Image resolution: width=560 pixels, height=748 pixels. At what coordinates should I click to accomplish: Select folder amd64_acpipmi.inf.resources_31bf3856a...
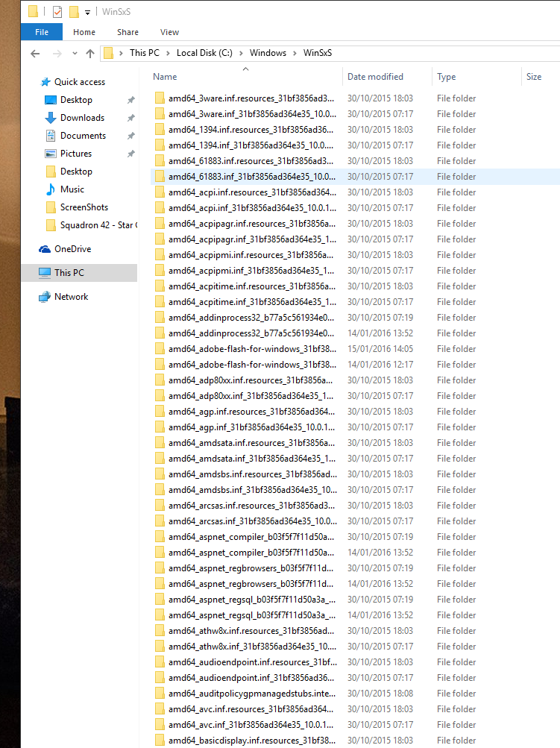(x=251, y=255)
